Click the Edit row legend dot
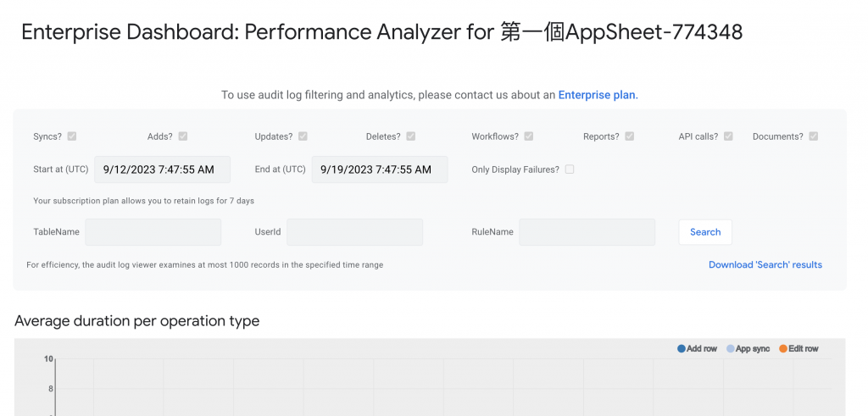Image resolution: width=868 pixels, height=416 pixels. coord(784,349)
